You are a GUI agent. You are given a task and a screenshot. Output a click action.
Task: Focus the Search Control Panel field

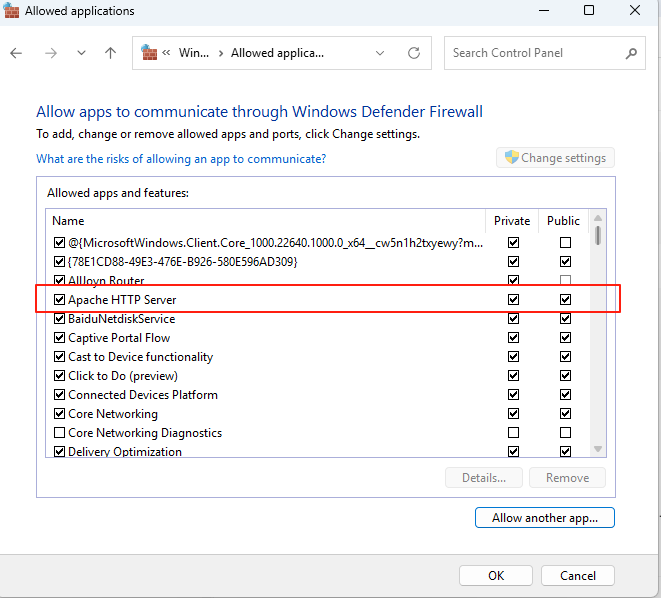tap(545, 53)
